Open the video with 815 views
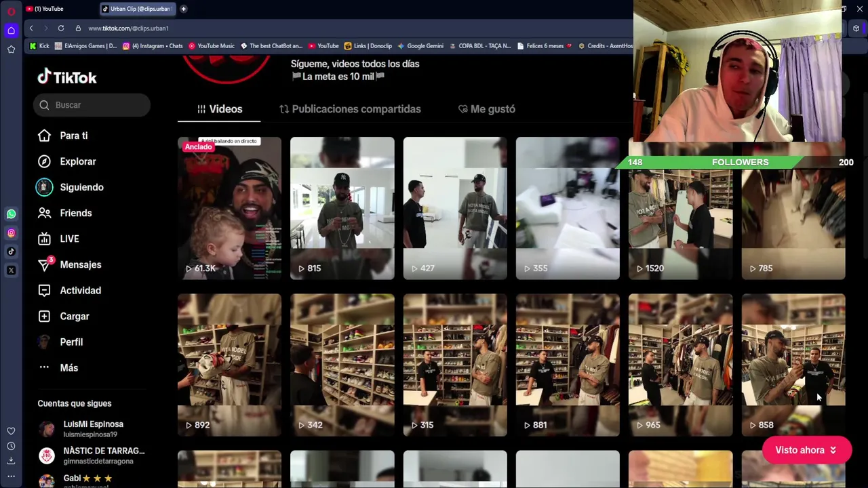The height and width of the screenshot is (488, 868). pyautogui.click(x=342, y=208)
